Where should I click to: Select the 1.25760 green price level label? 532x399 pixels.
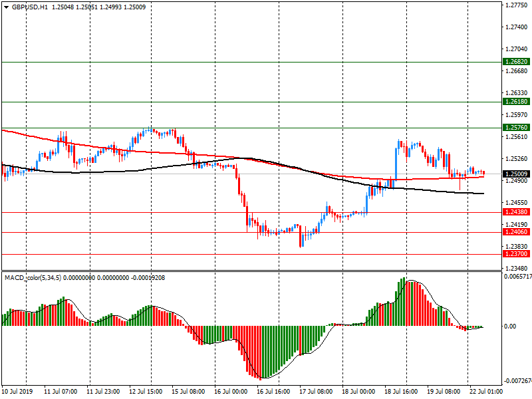(517, 128)
